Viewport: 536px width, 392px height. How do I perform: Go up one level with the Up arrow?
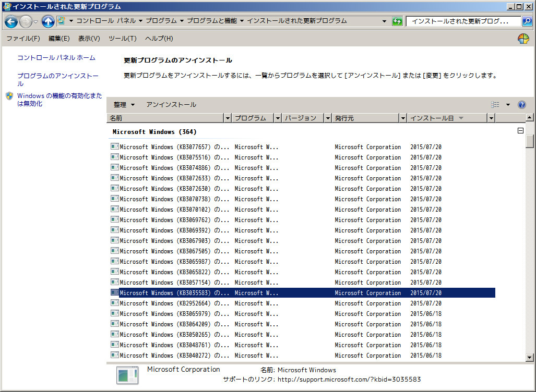[x=48, y=21]
